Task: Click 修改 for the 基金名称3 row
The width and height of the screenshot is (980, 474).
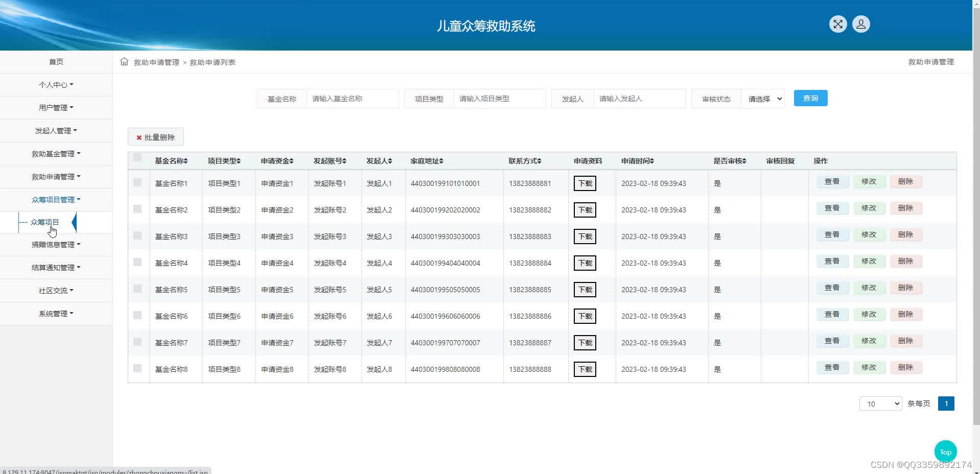Action: click(x=869, y=234)
